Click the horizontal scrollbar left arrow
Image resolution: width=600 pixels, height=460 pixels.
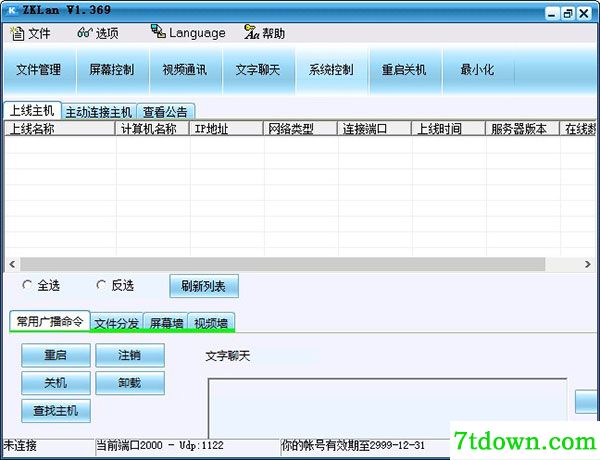pos(12,264)
